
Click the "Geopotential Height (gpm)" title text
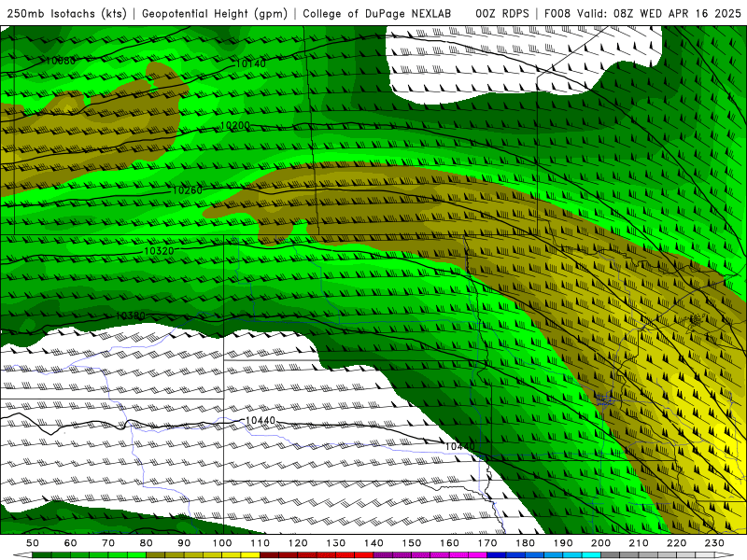(215, 14)
